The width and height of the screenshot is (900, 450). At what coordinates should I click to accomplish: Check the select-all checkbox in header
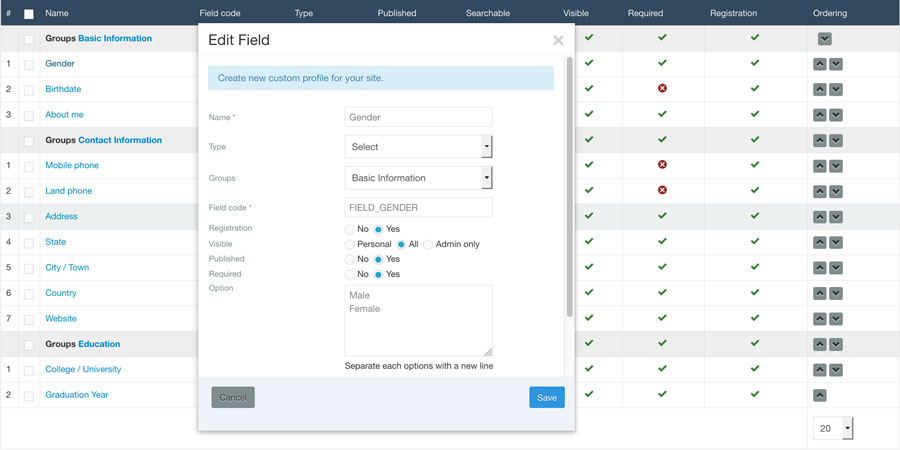29,14
